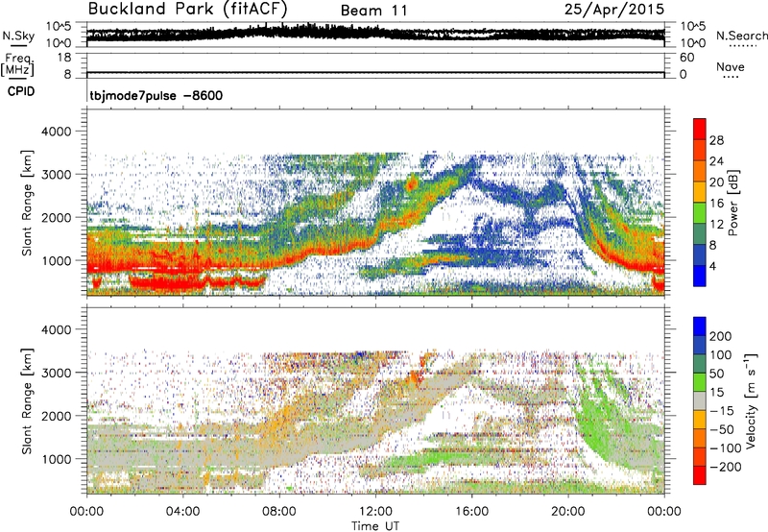This screenshot has height=532, width=768.
Task: Click 'Slant Range [km]' label of the power panel
Action: 27,203
